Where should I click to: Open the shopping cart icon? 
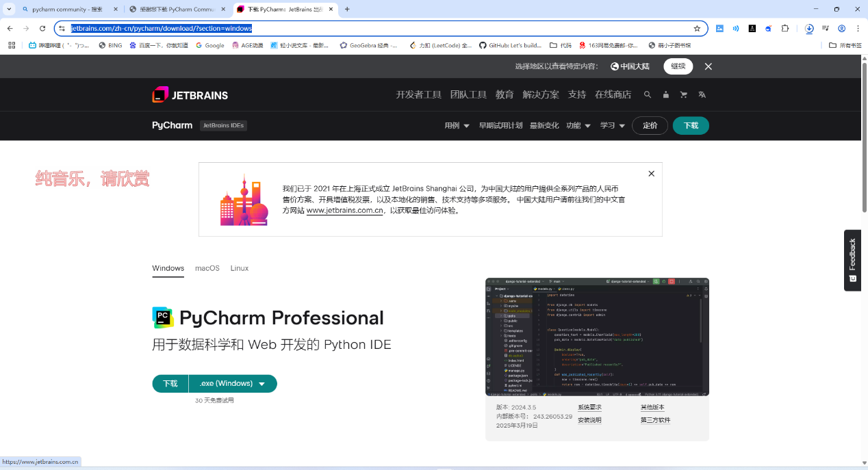(683, 95)
